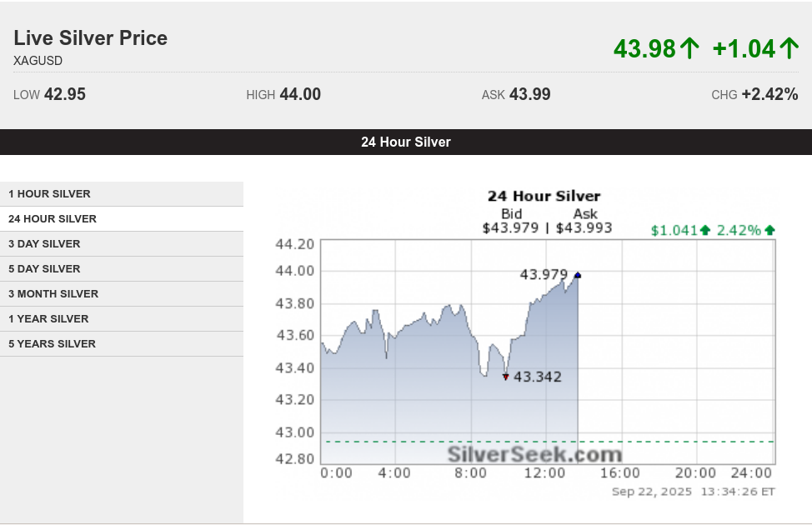Open the 5 YEARS SILVER chart

click(x=122, y=344)
